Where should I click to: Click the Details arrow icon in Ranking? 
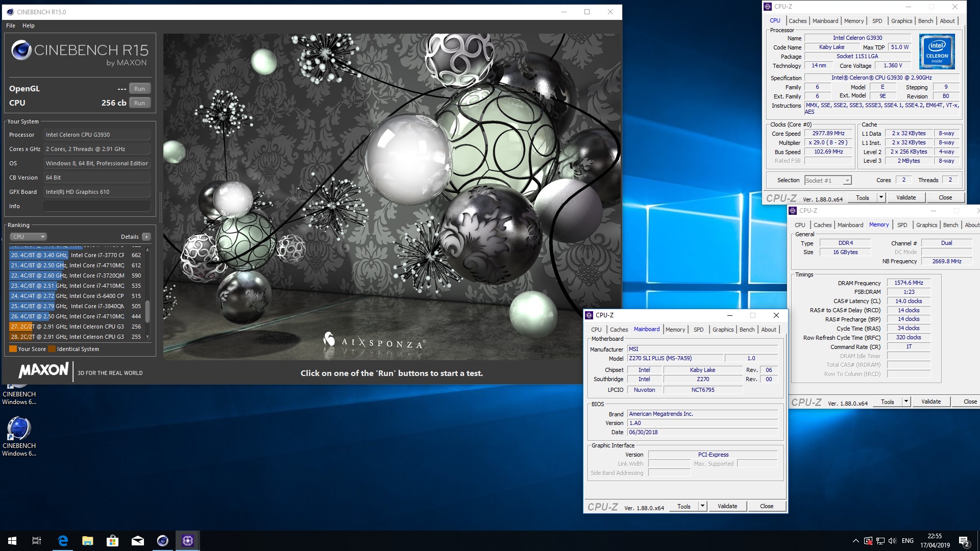146,237
